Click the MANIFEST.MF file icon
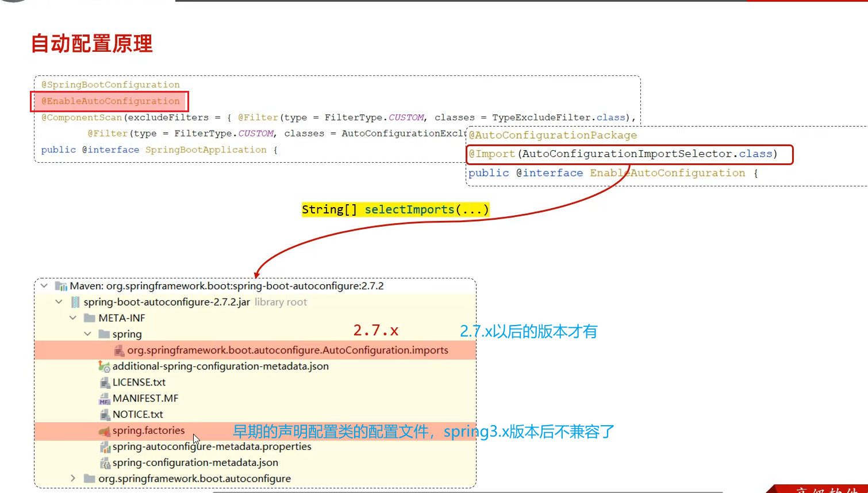The width and height of the screenshot is (868, 493). pyautogui.click(x=104, y=399)
